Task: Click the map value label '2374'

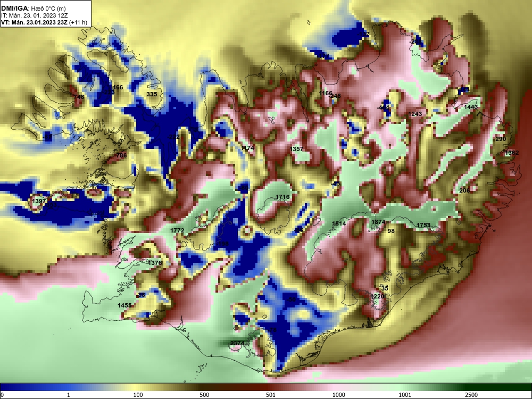Action: pyautogui.click(x=237, y=343)
